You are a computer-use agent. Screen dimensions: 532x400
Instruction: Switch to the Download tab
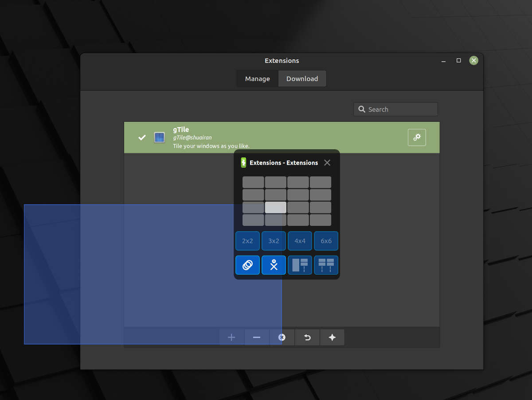(302, 78)
